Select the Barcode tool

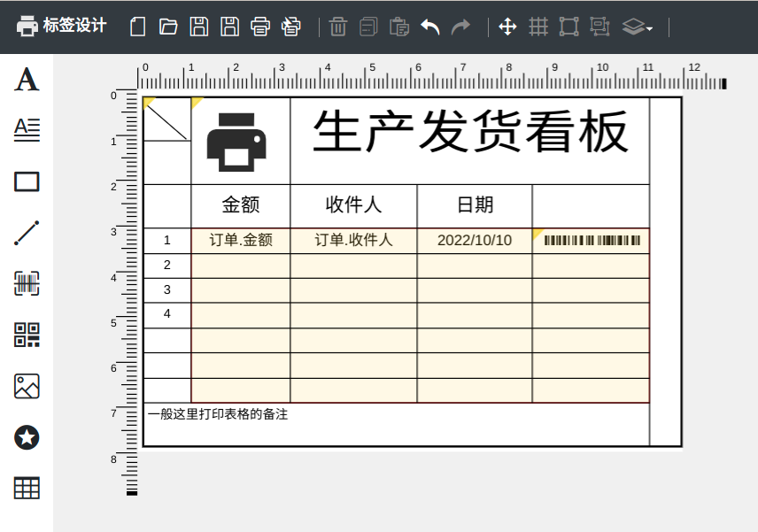[26, 283]
